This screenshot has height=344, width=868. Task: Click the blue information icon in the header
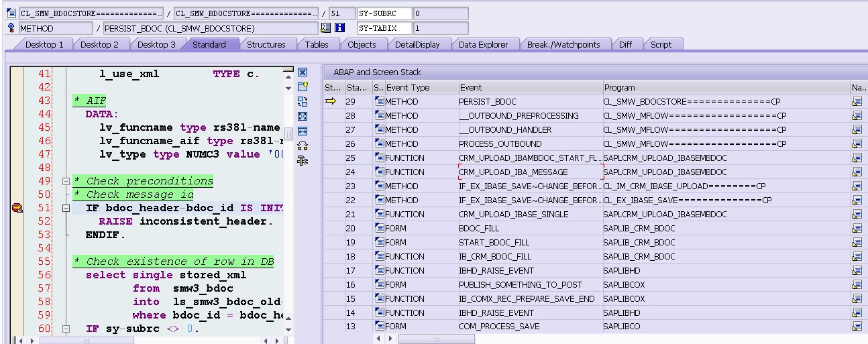[x=339, y=28]
